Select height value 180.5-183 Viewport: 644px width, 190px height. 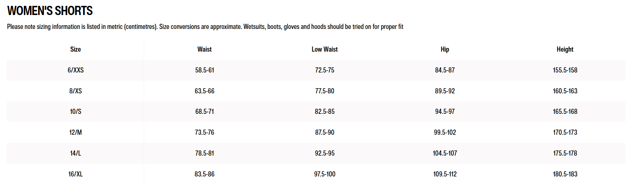click(x=565, y=174)
